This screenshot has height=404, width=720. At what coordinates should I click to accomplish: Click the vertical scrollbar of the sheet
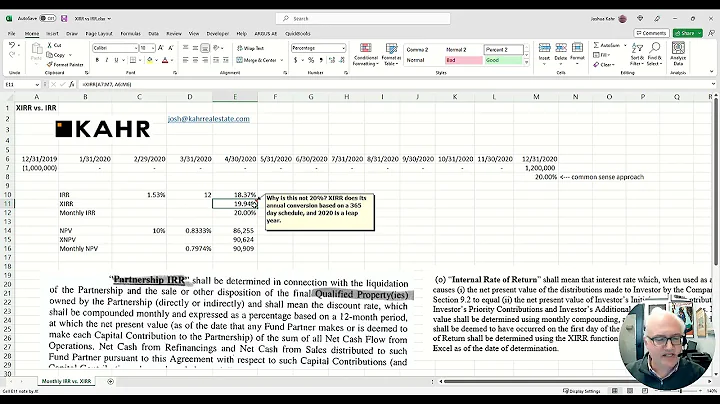(x=715, y=184)
